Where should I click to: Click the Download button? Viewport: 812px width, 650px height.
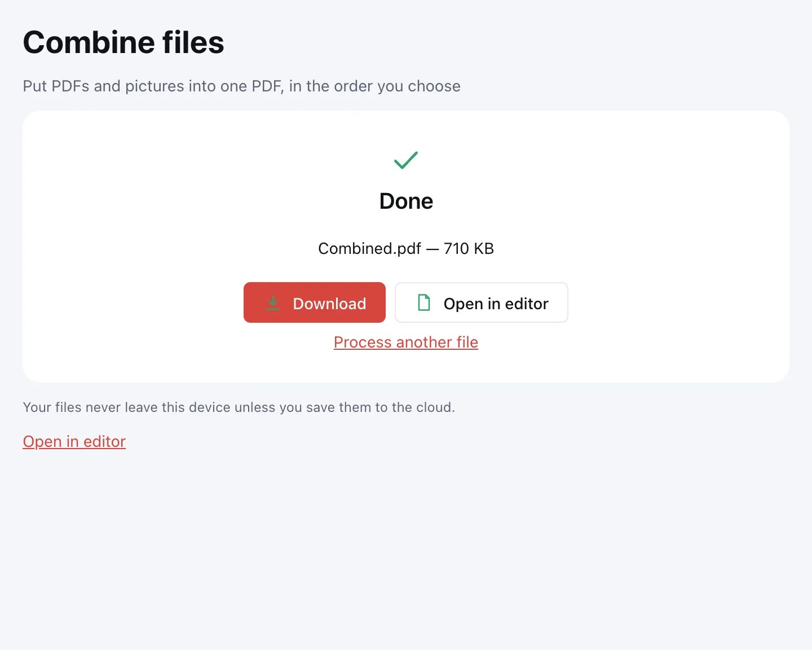point(315,302)
